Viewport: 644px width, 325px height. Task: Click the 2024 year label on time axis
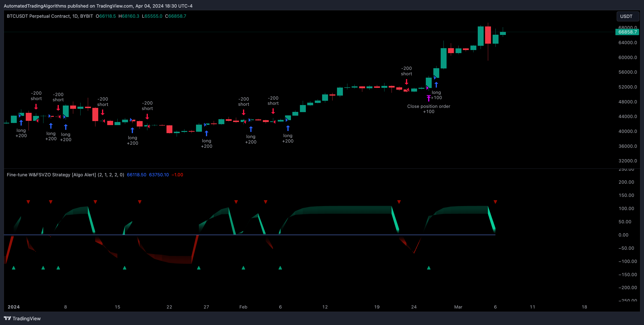13,307
